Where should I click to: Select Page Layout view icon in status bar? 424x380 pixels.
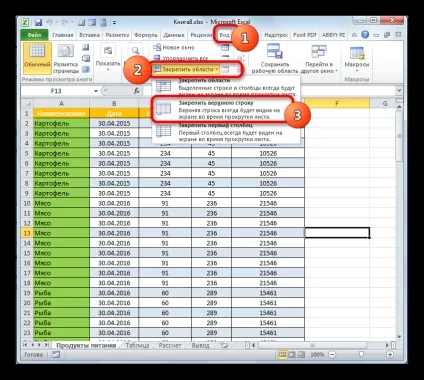click(291, 354)
